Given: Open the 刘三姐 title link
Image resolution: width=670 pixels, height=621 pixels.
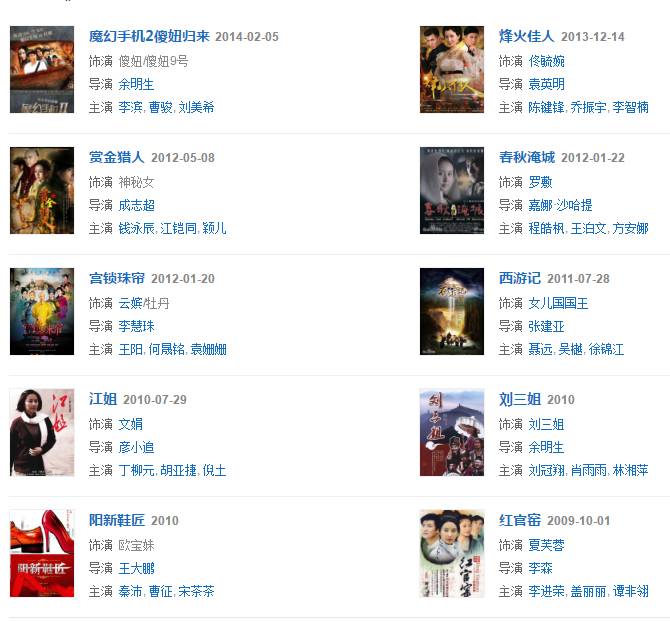Looking at the screenshot, I should [x=520, y=399].
